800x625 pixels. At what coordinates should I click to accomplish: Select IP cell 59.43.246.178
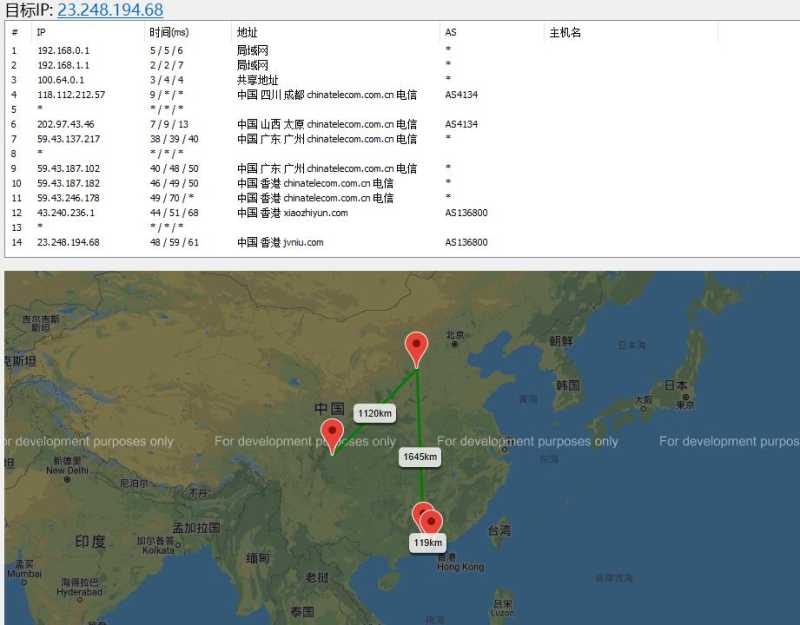[x=68, y=198]
